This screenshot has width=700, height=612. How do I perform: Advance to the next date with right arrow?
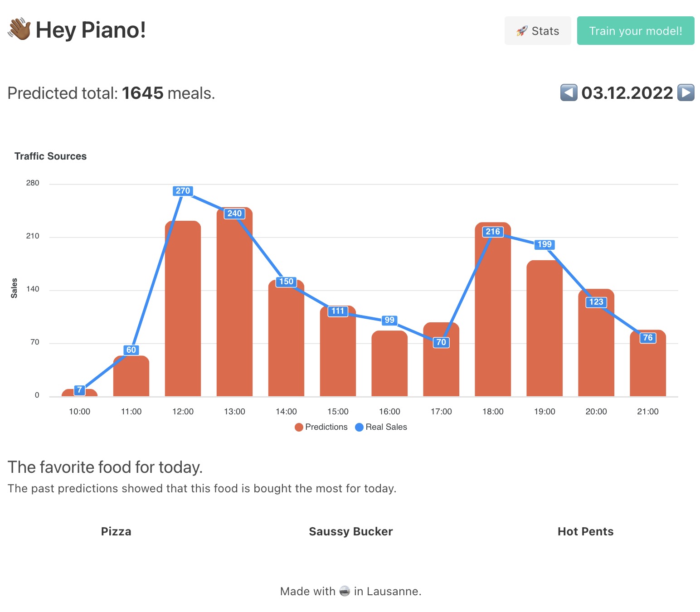685,92
